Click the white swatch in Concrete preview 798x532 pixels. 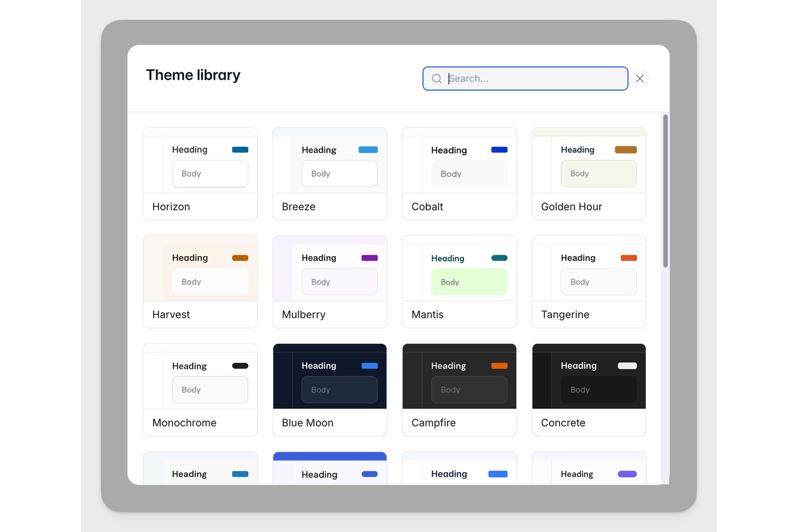point(627,366)
